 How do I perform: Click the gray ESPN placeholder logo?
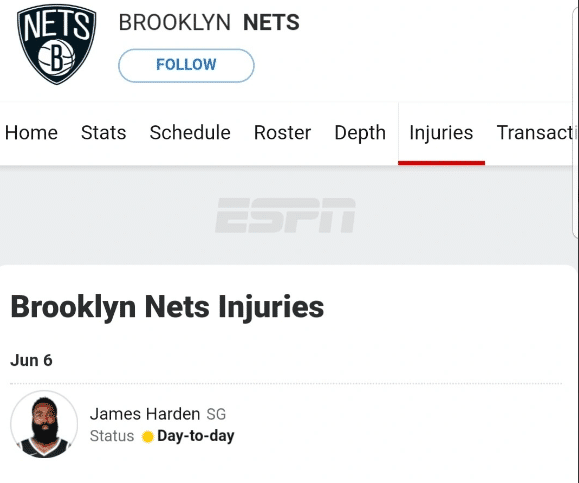click(285, 215)
